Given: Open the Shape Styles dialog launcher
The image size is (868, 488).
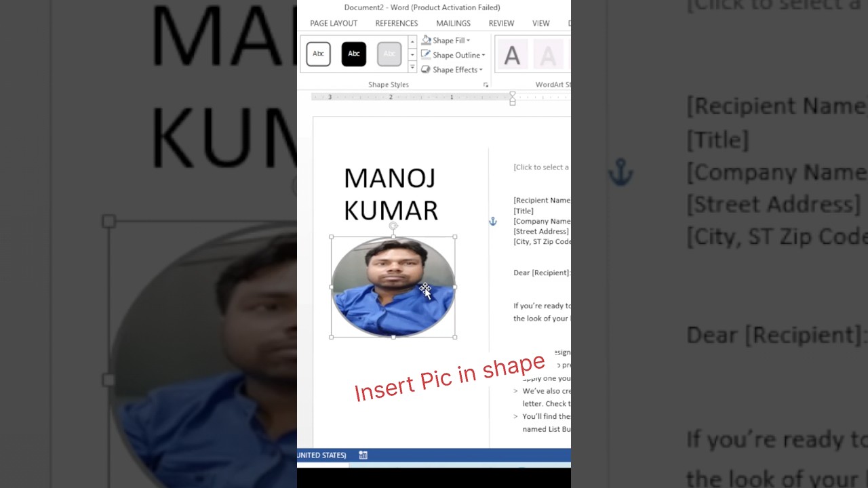Looking at the screenshot, I should (x=486, y=85).
